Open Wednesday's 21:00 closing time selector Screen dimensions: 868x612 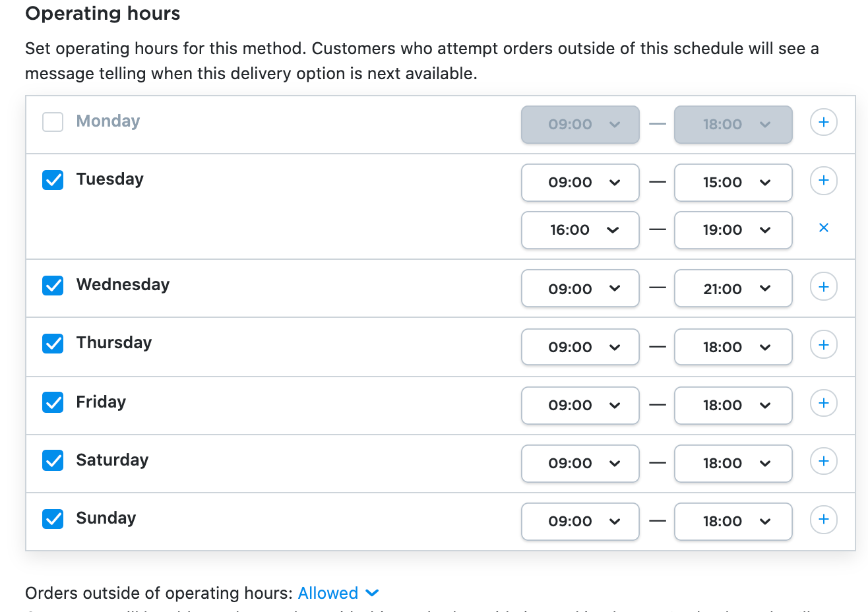tap(733, 288)
